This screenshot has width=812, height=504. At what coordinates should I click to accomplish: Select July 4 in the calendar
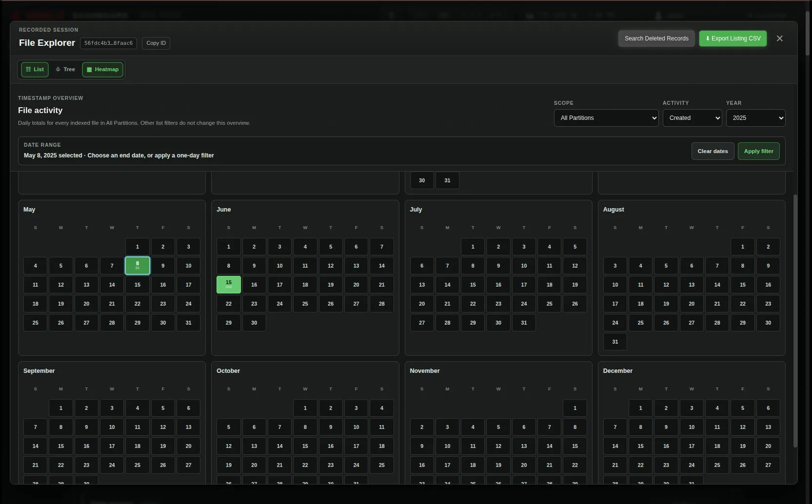click(549, 247)
